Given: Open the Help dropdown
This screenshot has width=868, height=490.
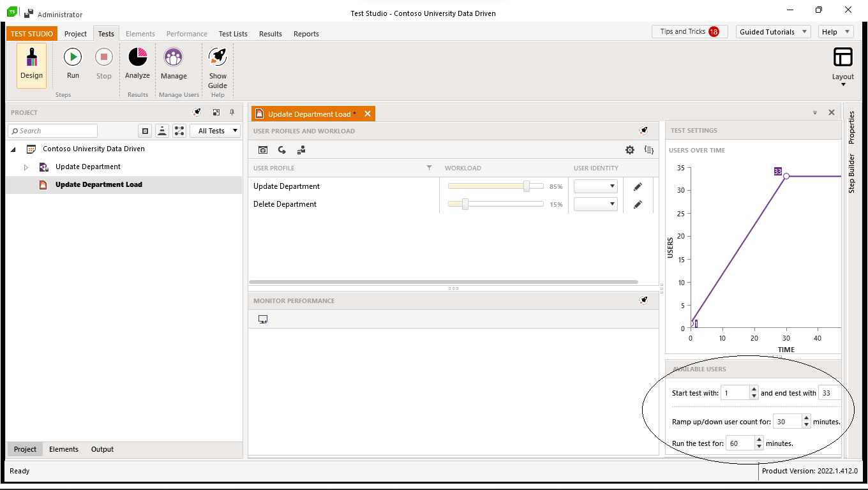Looking at the screenshot, I should (x=835, y=31).
